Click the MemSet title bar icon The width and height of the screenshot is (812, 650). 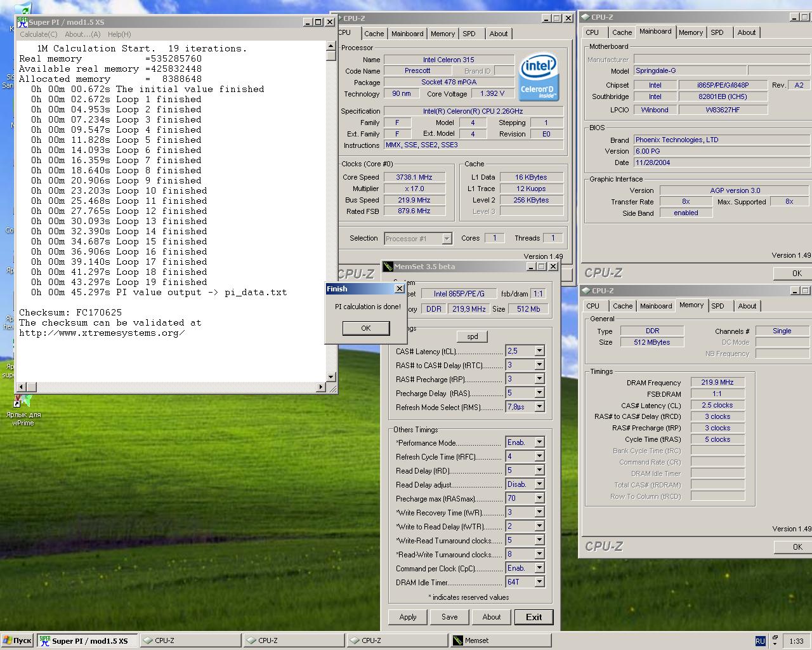click(388, 267)
